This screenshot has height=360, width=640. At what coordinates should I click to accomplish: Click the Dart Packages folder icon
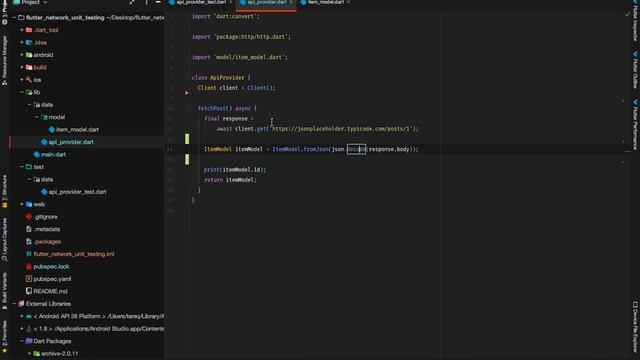click(x=29, y=341)
